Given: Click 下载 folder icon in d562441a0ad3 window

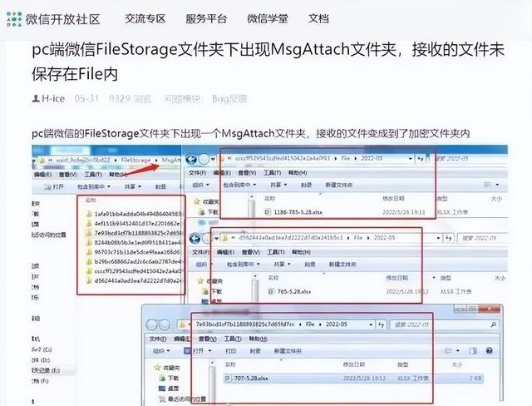Looking at the screenshot, I should tap(205, 291).
